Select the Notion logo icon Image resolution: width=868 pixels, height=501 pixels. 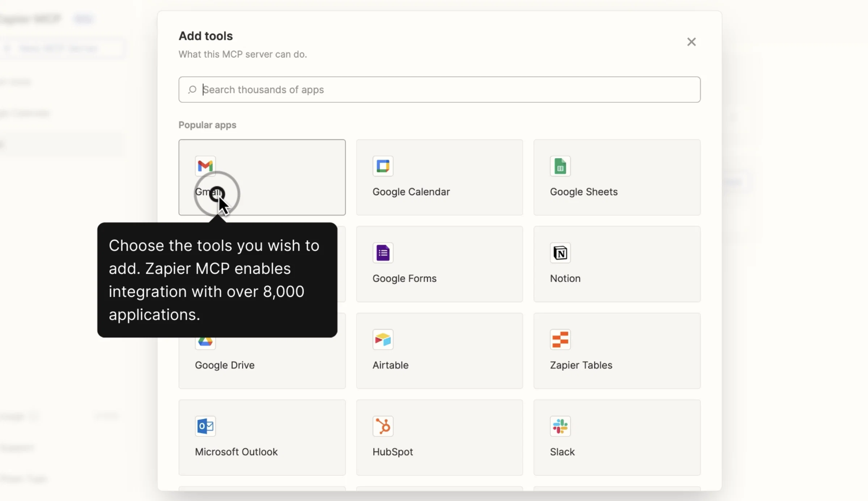click(560, 253)
